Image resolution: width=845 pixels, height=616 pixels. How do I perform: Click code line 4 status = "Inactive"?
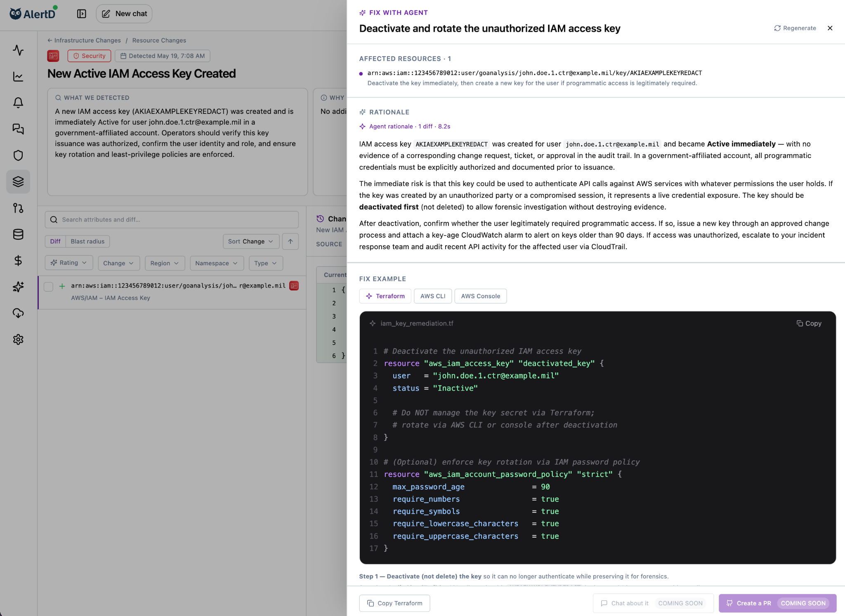(x=435, y=388)
